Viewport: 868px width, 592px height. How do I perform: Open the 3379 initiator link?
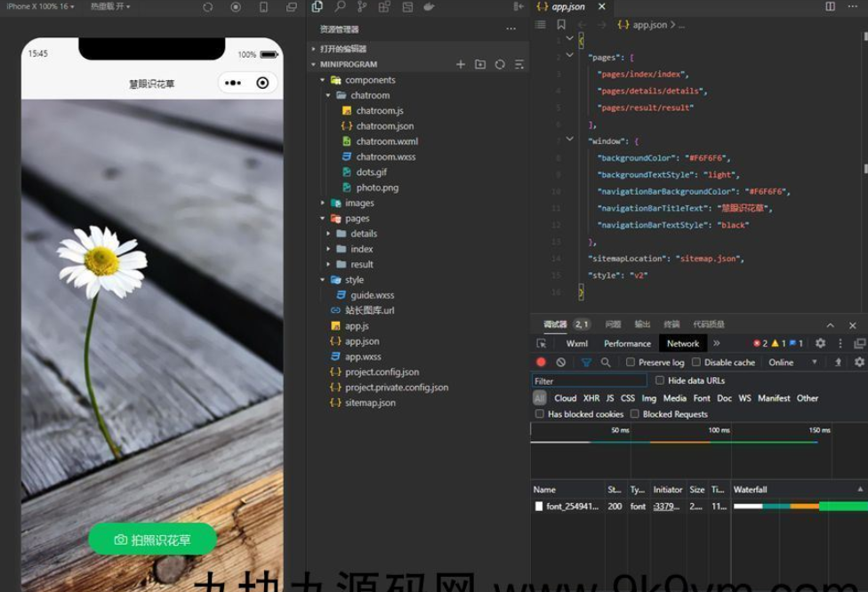(666, 507)
